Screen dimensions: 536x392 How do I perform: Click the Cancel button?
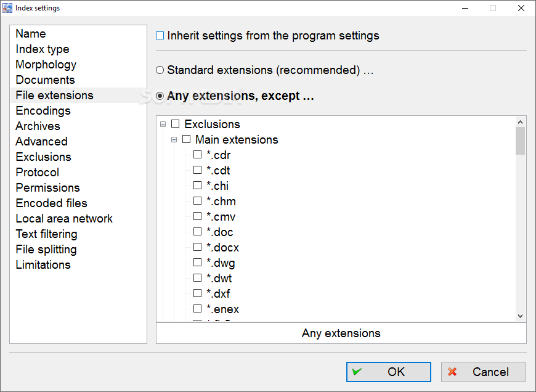click(x=484, y=372)
